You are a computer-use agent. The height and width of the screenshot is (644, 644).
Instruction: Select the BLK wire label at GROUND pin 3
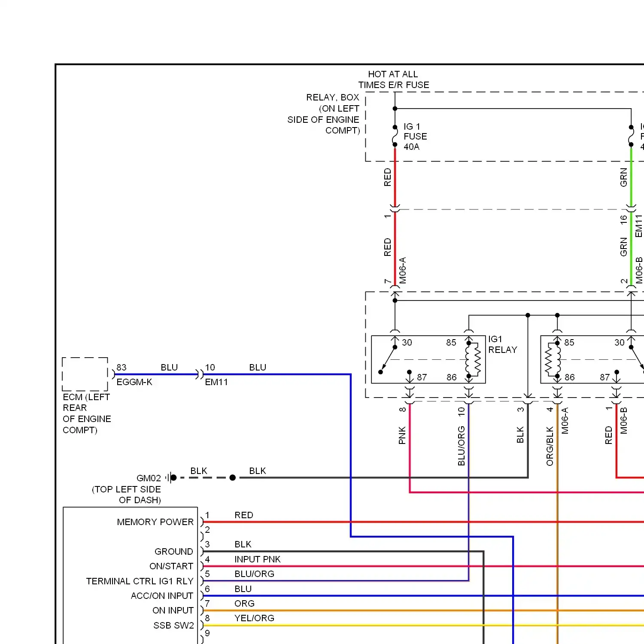(243, 544)
